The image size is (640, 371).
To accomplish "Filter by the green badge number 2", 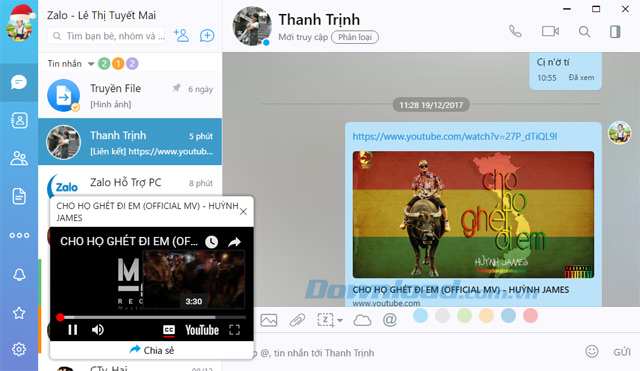I will pos(104,64).
